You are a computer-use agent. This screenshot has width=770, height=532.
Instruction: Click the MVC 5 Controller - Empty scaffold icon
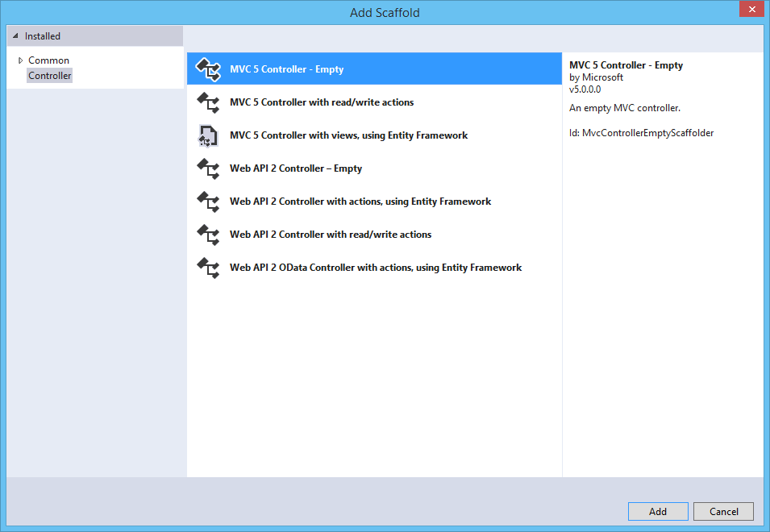point(208,69)
